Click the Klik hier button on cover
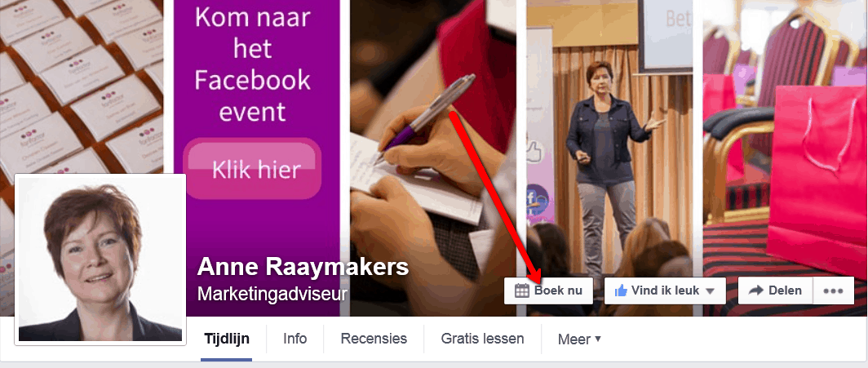Viewport: 868px width, 368px height. click(252, 169)
